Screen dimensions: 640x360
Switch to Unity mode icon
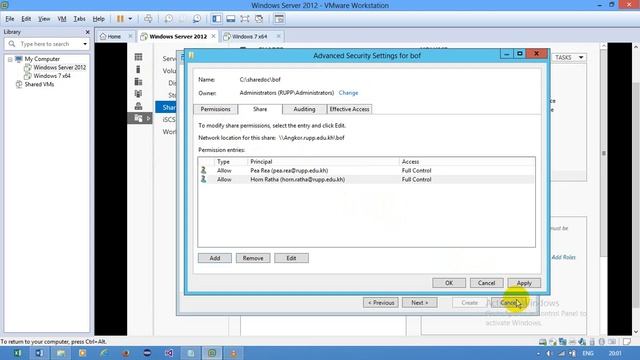(x=259, y=19)
